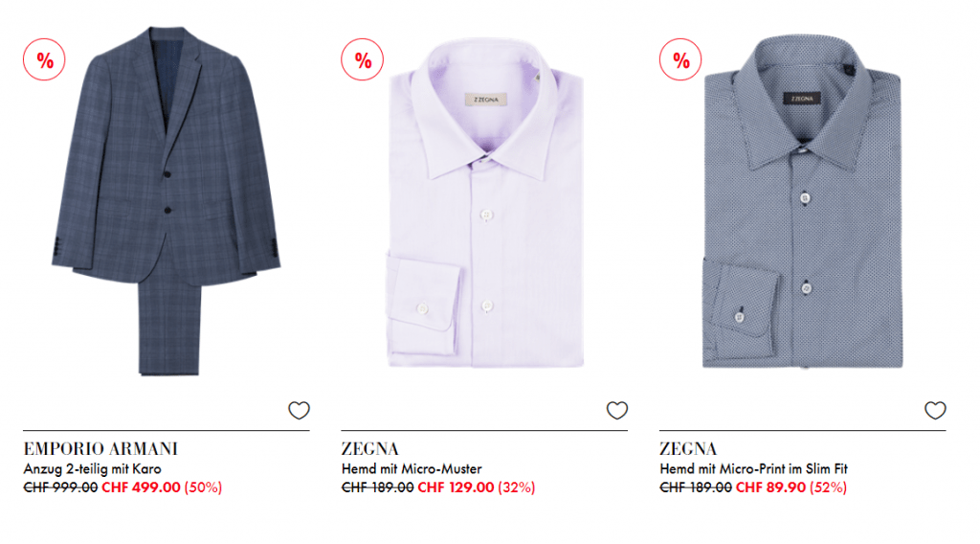The width and height of the screenshot is (980, 544).
Task: Click the ZEGNA brand above Hemd mit Micro-Muster
Action: [x=370, y=449]
